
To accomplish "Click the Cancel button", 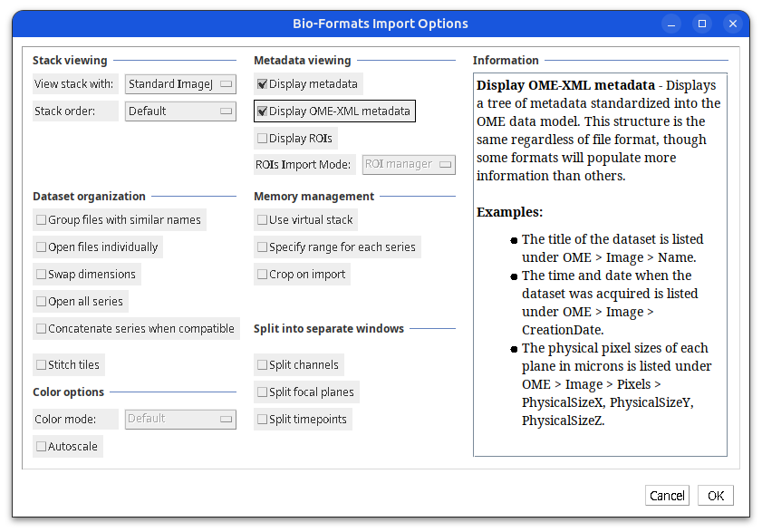I will [x=667, y=496].
